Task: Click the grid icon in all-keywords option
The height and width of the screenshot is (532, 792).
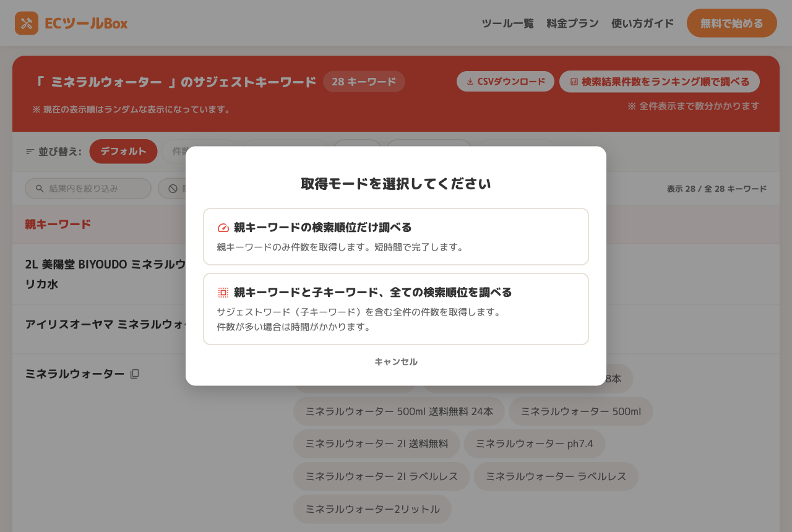Action: (x=223, y=293)
